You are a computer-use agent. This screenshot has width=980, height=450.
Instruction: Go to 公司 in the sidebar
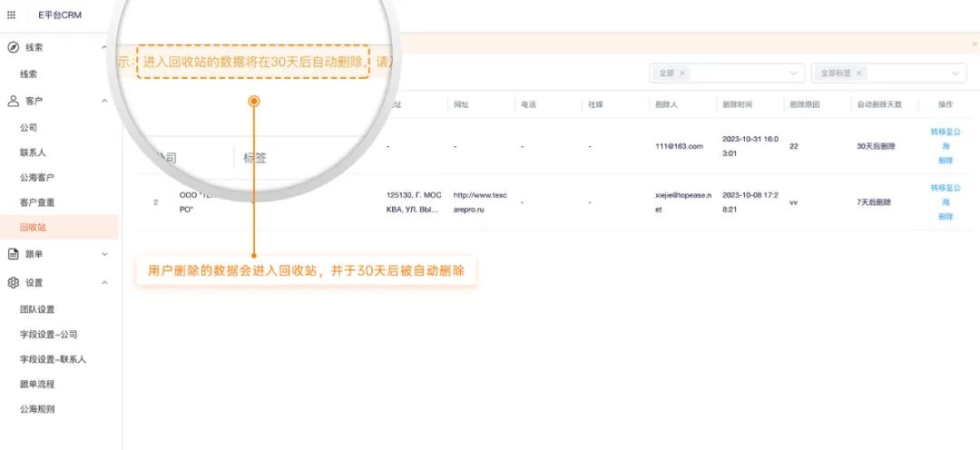point(28,128)
